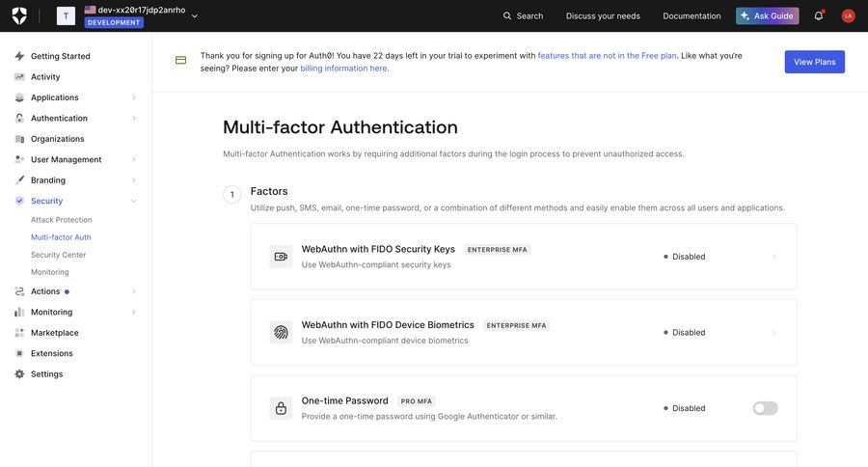Select Attack Protection submenu item

coord(62,220)
